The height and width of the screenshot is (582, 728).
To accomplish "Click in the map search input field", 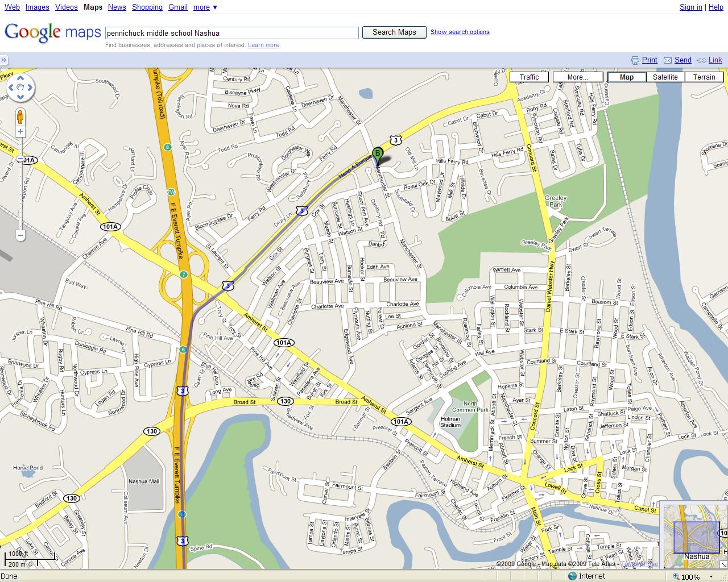I will tap(232, 33).
